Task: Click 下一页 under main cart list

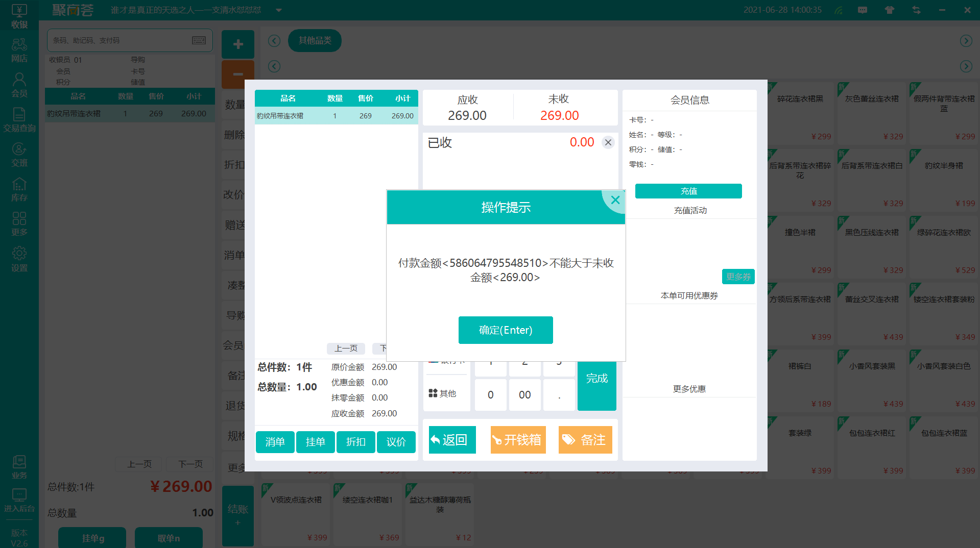Action: click(190, 464)
